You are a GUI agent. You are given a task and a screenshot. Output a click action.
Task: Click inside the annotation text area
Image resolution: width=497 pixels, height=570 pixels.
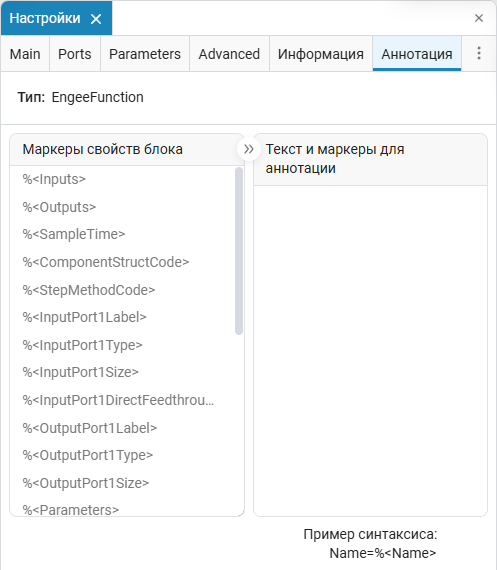370,351
